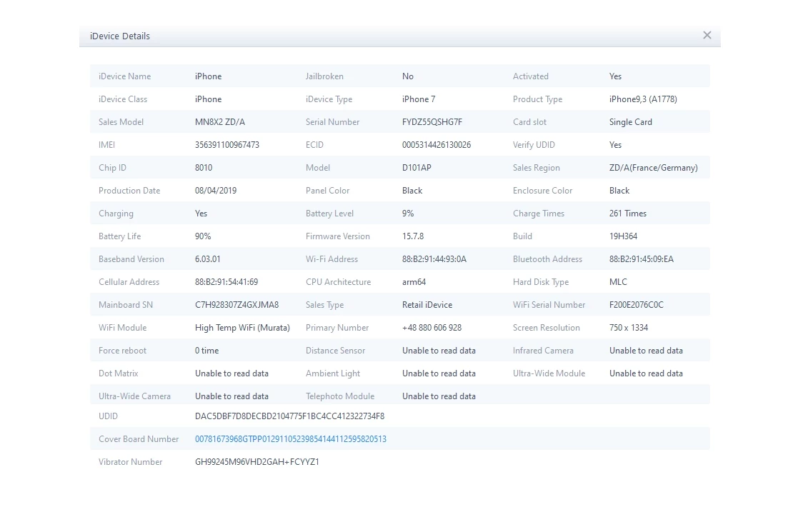Click the iDevice Type value iPhone 7
Viewport: 803px width, 532px height.
pyautogui.click(x=419, y=99)
